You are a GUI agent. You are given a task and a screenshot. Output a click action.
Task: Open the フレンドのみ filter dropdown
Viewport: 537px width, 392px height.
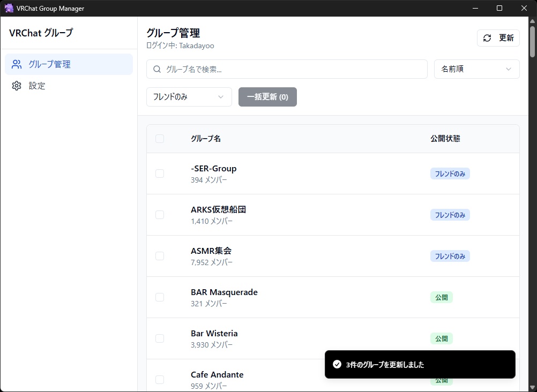pyautogui.click(x=189, y=97)
